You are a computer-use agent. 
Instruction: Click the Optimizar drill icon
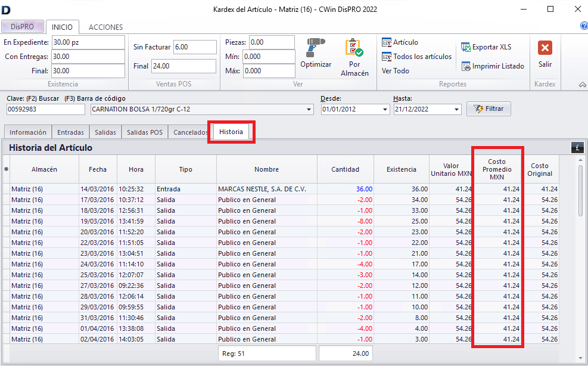(316, 48)
